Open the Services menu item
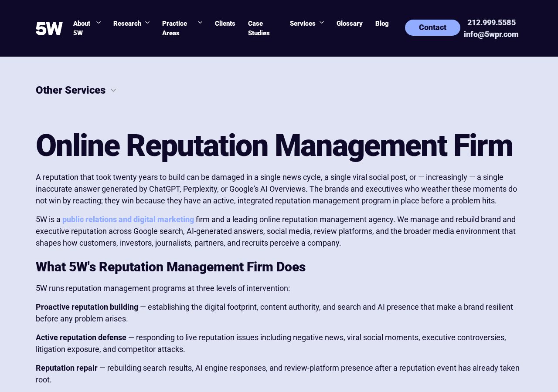The height and width of the screenshot is (392, 558). point(303,24)
